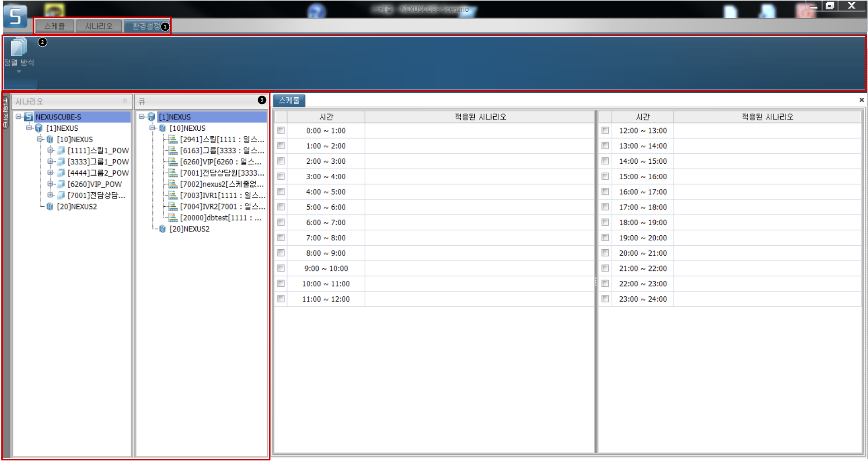
Task: Click the [7001]전담상담원 queue icon
Action: click(x=173, y=173)
